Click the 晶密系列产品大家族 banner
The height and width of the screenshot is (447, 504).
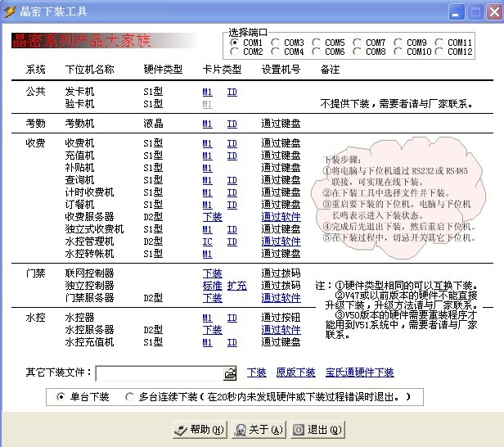pos(105,41)
